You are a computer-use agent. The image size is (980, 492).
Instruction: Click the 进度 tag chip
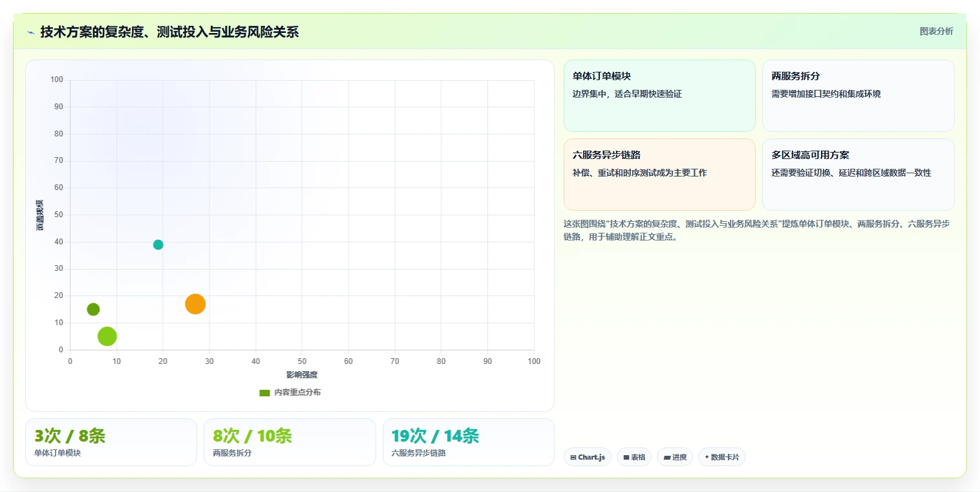[x=675, y=457]
